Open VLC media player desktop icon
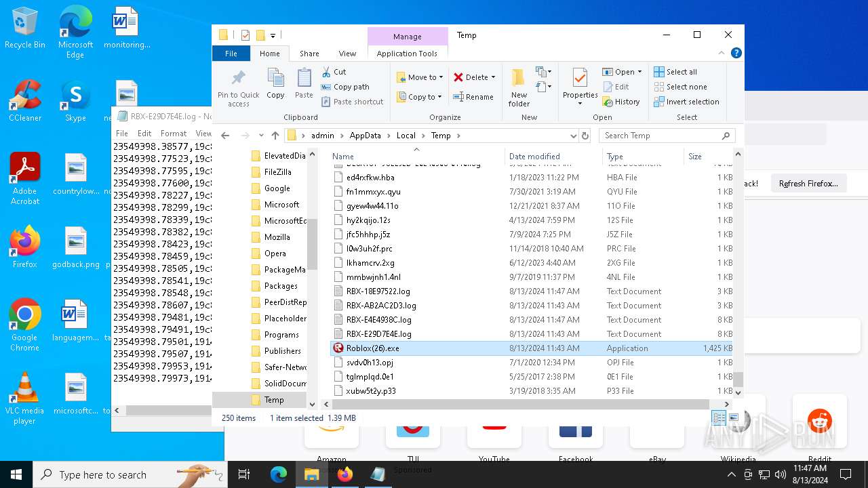The width and height of the screenshot is (868, 488). point(24,399)
